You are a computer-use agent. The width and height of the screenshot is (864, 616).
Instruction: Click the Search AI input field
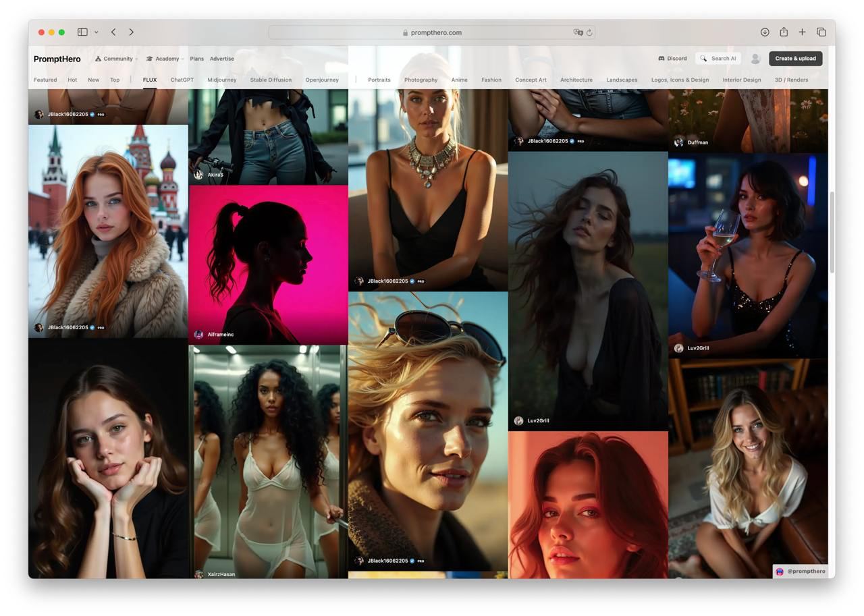[722, 59]
